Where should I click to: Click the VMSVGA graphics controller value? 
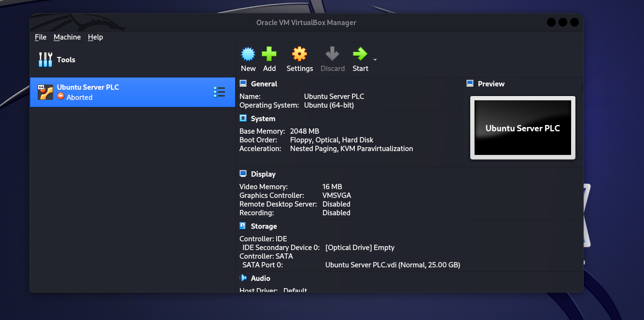pos(337,195)
